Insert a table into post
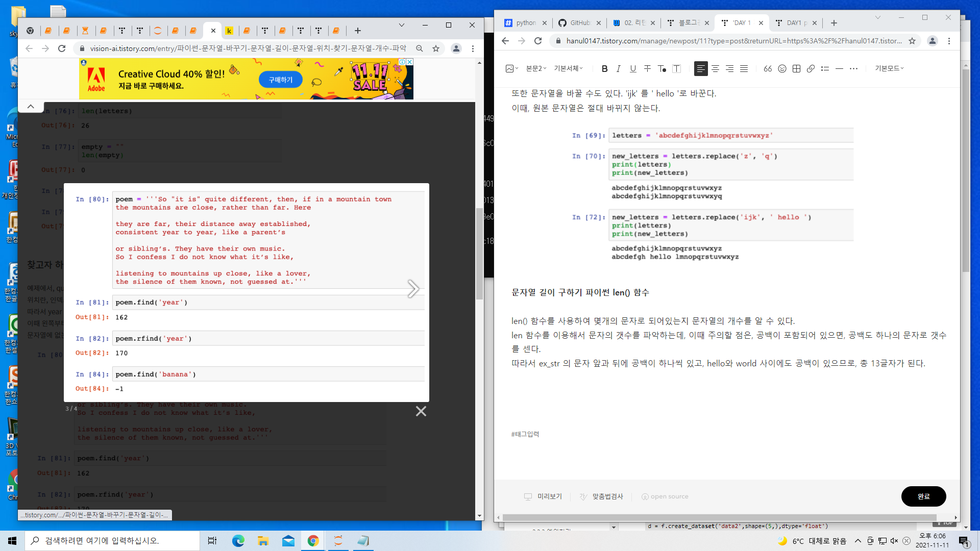 pos(796,68)
